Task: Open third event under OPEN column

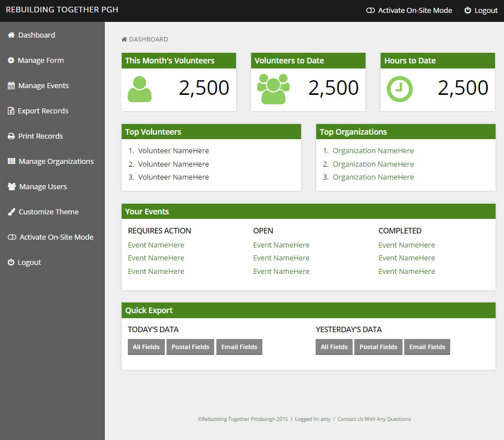Action: click(x=281, y=271)
